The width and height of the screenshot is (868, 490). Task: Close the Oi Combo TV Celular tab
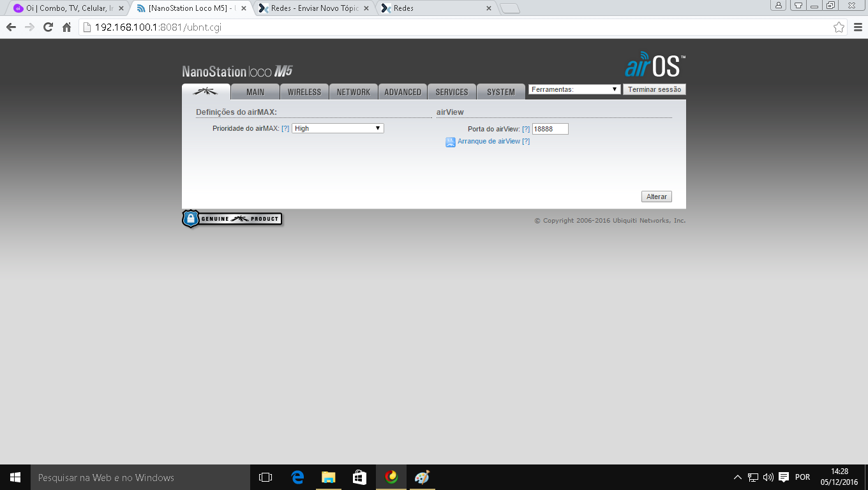tap(121, 8)
